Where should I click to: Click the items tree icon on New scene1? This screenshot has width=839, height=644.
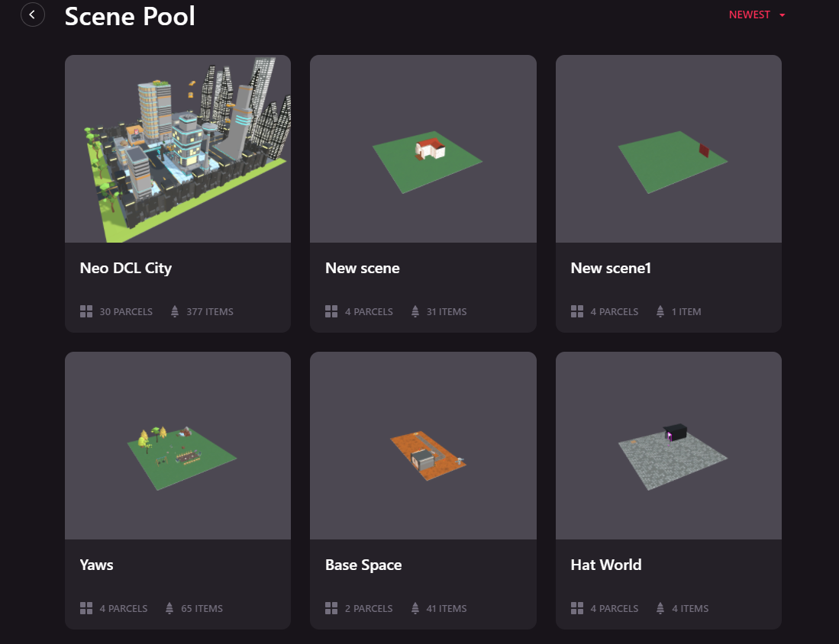click(660, 311)
